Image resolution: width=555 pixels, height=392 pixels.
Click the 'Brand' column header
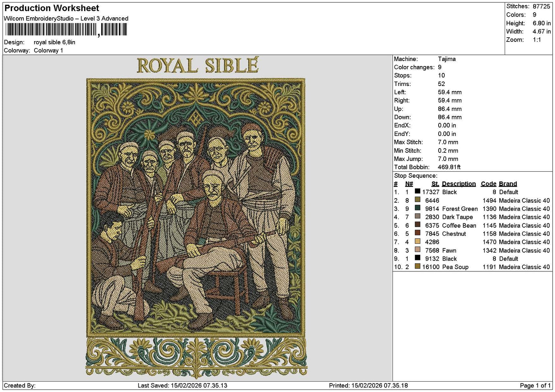point(508,184)
